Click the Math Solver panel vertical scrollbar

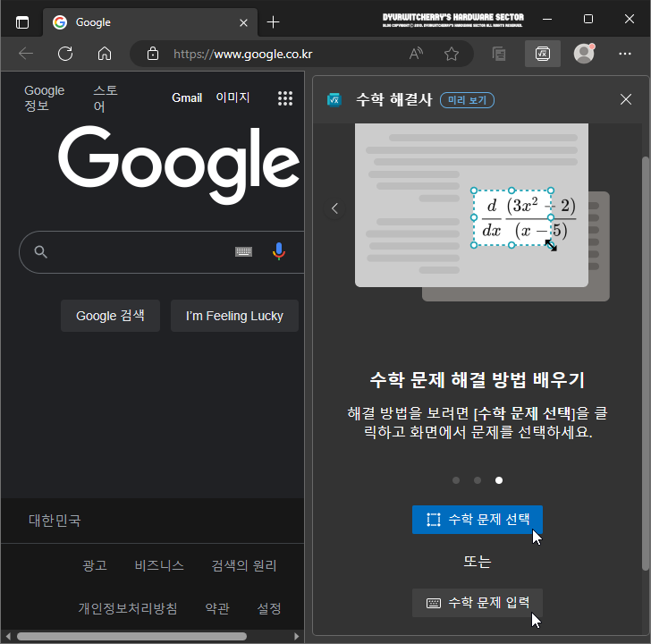[x=646, y=363]
